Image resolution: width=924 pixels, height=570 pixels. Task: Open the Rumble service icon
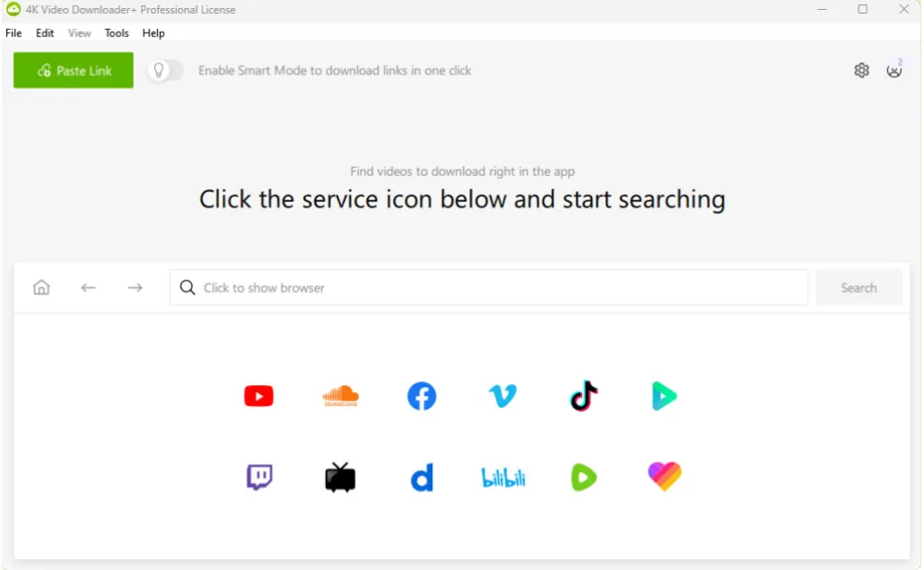coord(584,477)
